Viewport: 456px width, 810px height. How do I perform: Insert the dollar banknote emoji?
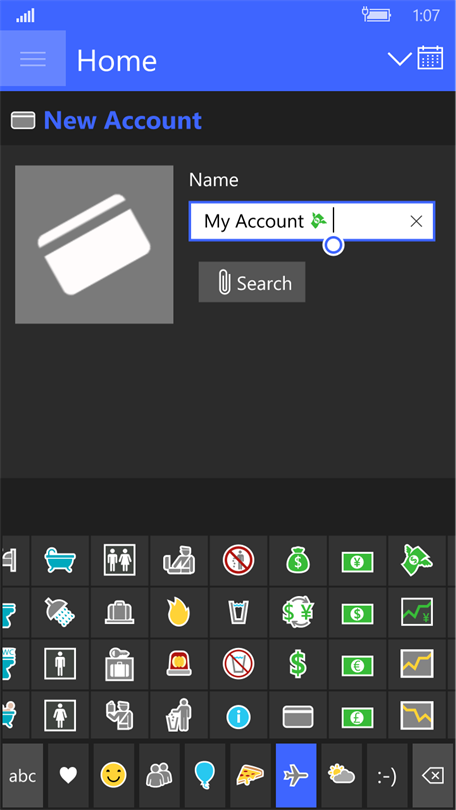(x=357, y=613)
